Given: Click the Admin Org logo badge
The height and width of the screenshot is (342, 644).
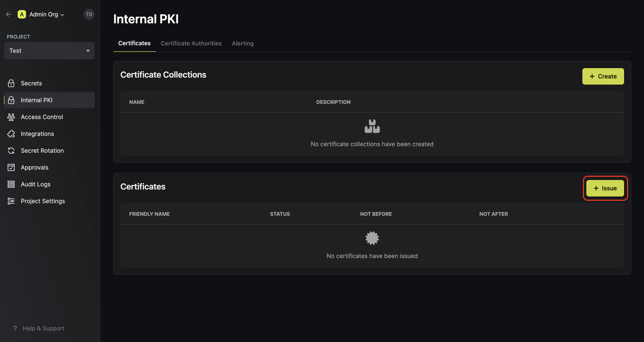Looking at the screenshot, I should tap(22, 14).
